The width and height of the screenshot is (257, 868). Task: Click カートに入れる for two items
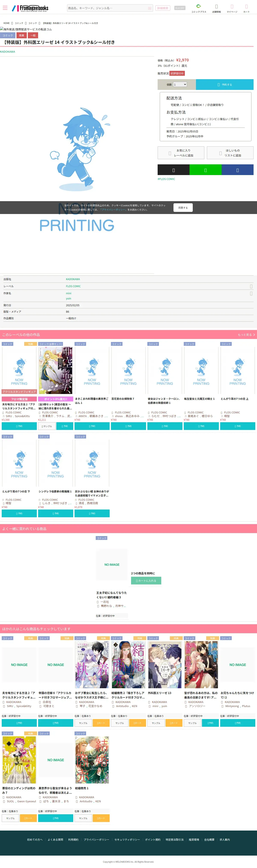146,581
